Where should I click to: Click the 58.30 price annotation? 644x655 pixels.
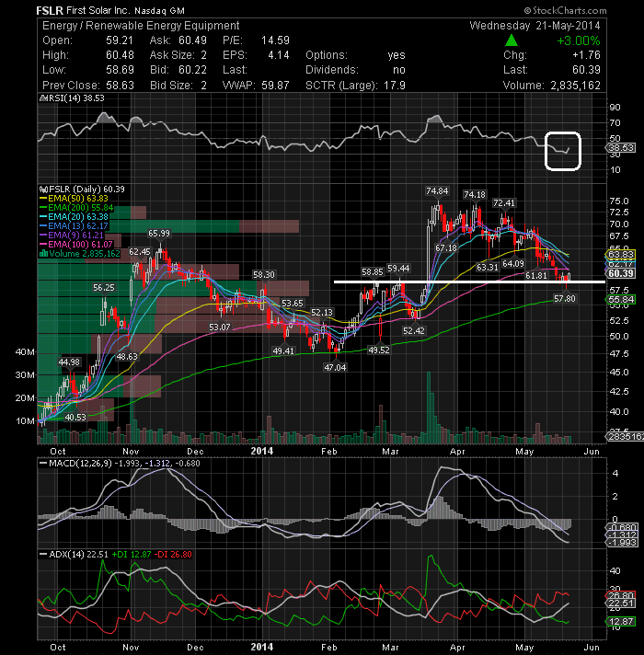coord(264,275)
